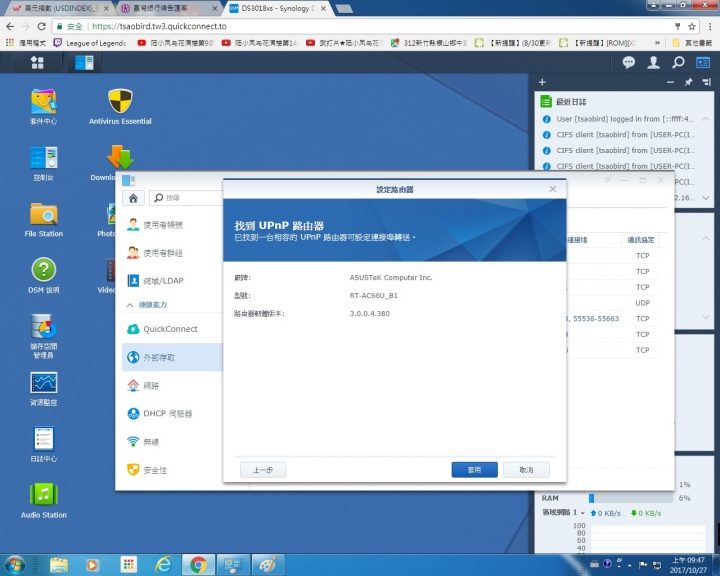
Task: Click the Apply button in router dialog
Action: point(474,469)
